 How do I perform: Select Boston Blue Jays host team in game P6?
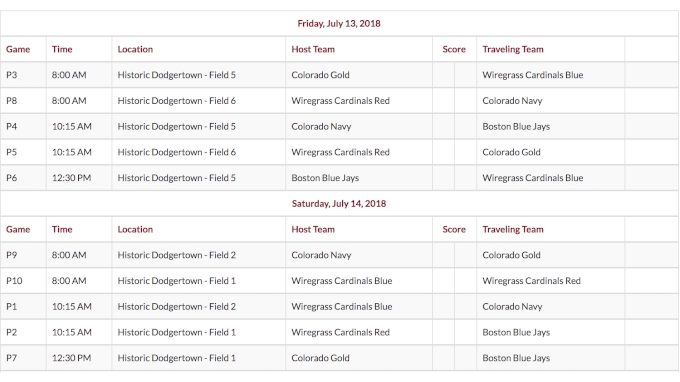tap(325, 178)
